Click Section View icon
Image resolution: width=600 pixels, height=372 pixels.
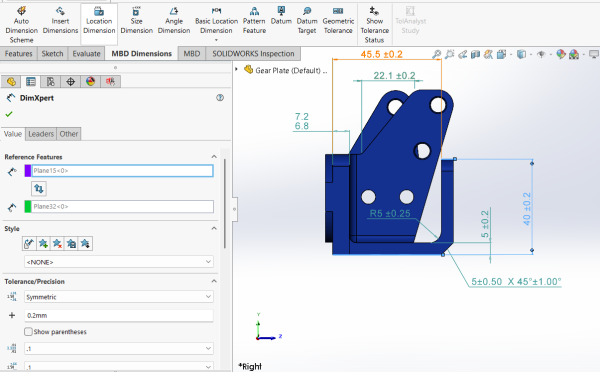475,54
